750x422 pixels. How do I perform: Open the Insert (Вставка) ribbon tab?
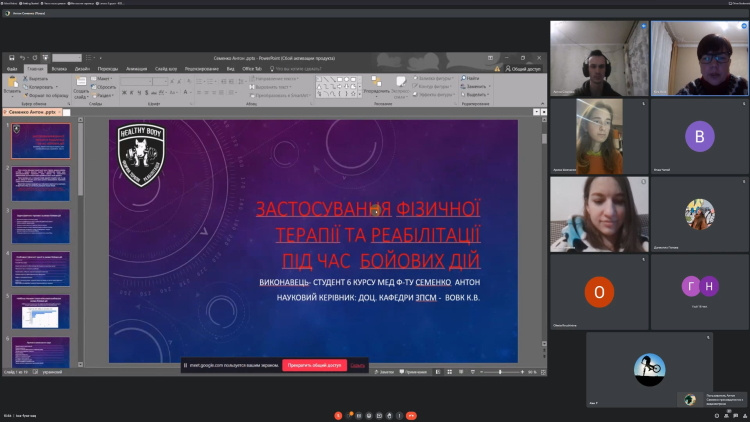coord(59,69)
